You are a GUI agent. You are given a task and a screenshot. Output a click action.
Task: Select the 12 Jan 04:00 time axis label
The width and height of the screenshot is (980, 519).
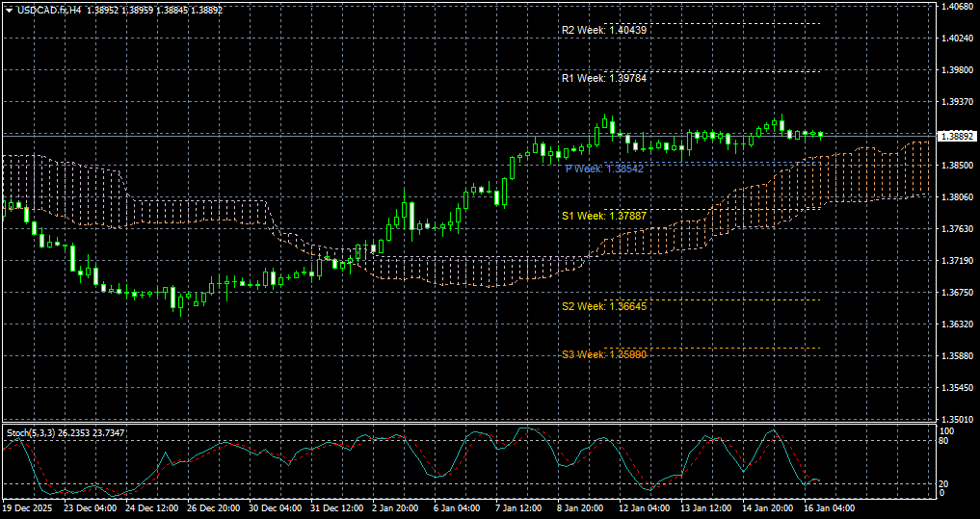tap(646, 508)
